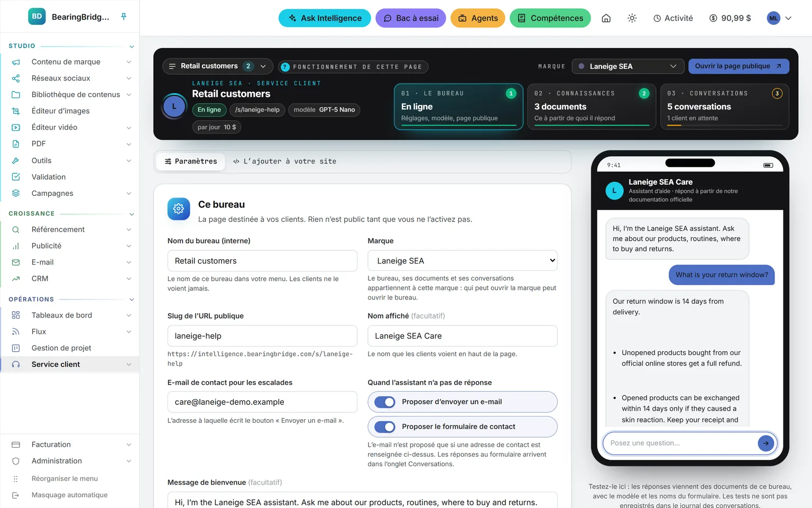Open the Bac à essai button
The height and width of the screenshot is (508, 812).
click(411, 18)
